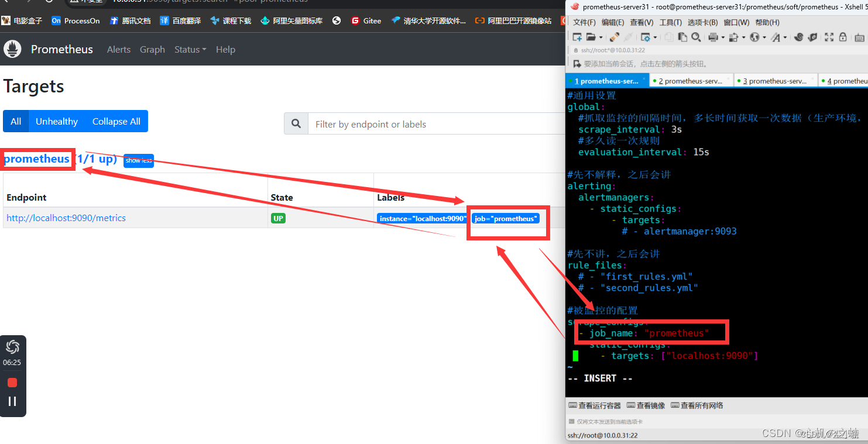Expand the font dropdown arrow in Xshell
Viewport: 868px width, 444px height.
[785, 37]
